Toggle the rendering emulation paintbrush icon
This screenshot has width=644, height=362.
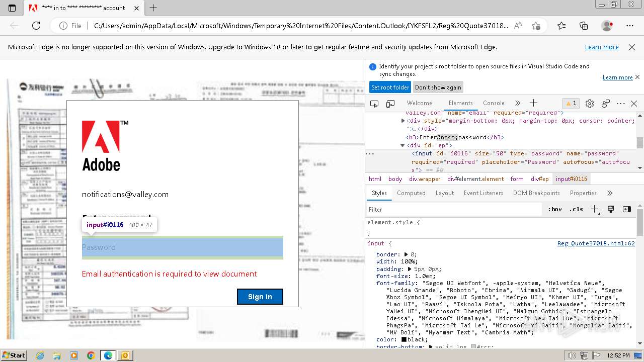point(611,209)
